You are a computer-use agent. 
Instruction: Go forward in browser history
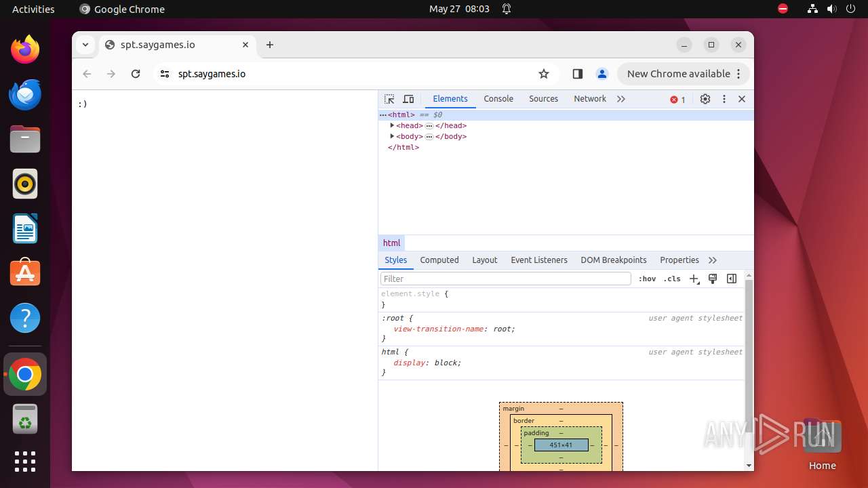111,74
